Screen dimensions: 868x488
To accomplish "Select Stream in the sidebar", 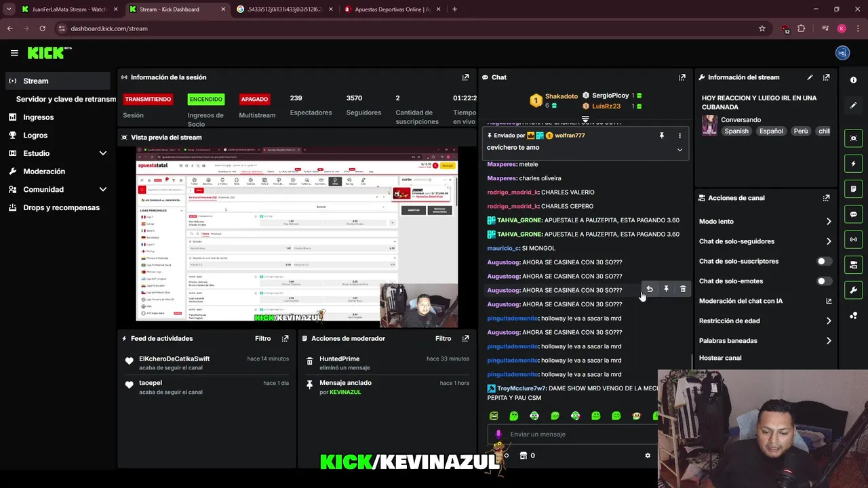I will [x=57, y=81].
